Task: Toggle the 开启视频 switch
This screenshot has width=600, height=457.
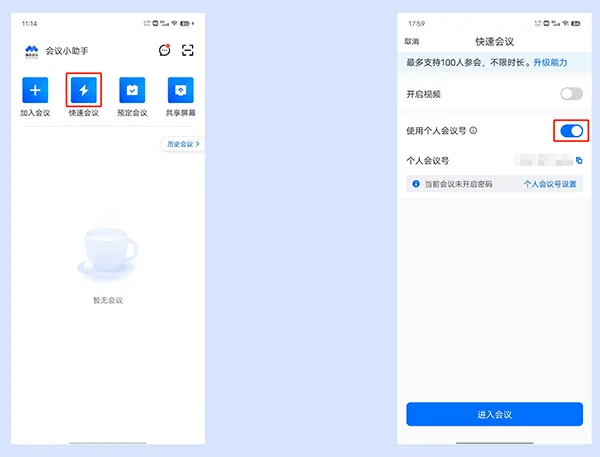Action: [x=571, y=94]
